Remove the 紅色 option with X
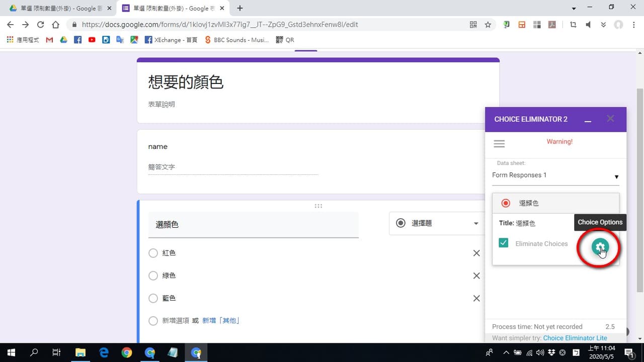Image resolution: width=644 pixels, height=362 pixels. [476, 253]
